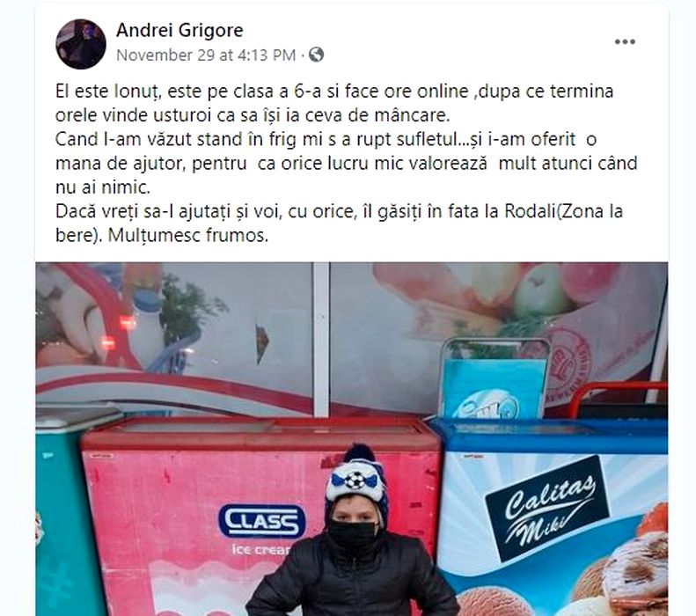The height and width of the screenshot is (616, 696).
Task: Click the football emblem on the boy's hat
Action: (x=355, y=480)
